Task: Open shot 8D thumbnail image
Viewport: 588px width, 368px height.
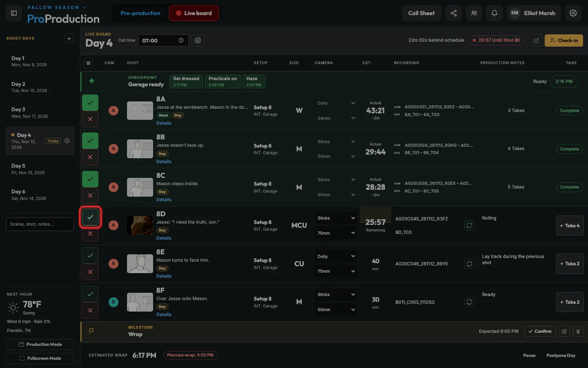Action: point(140,225)
